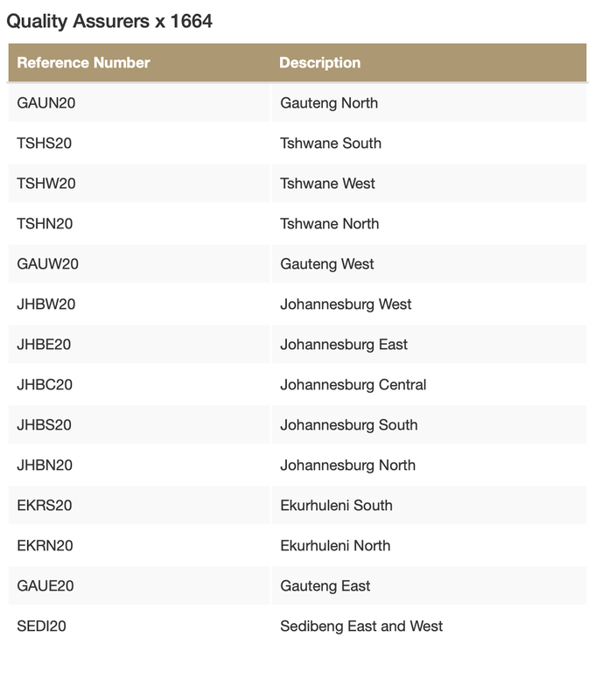
Task: Click the Reference Number column header
Action: click(x=83, y=63)
